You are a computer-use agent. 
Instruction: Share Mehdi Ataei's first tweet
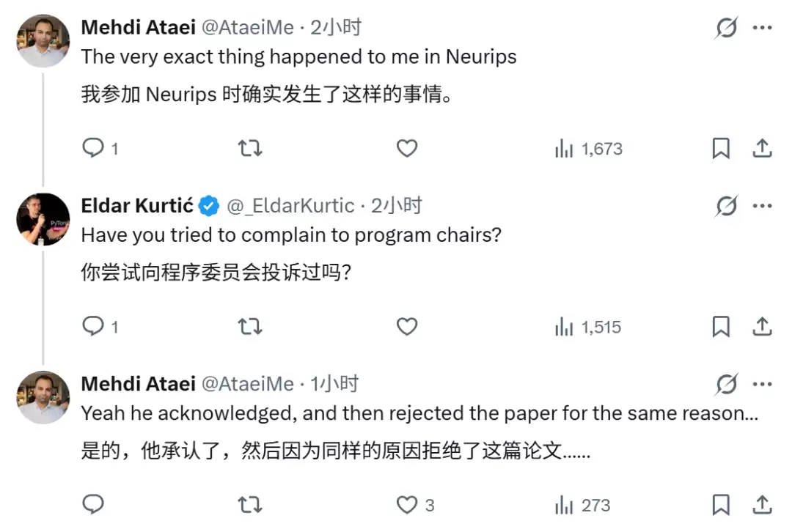point(762,149)
